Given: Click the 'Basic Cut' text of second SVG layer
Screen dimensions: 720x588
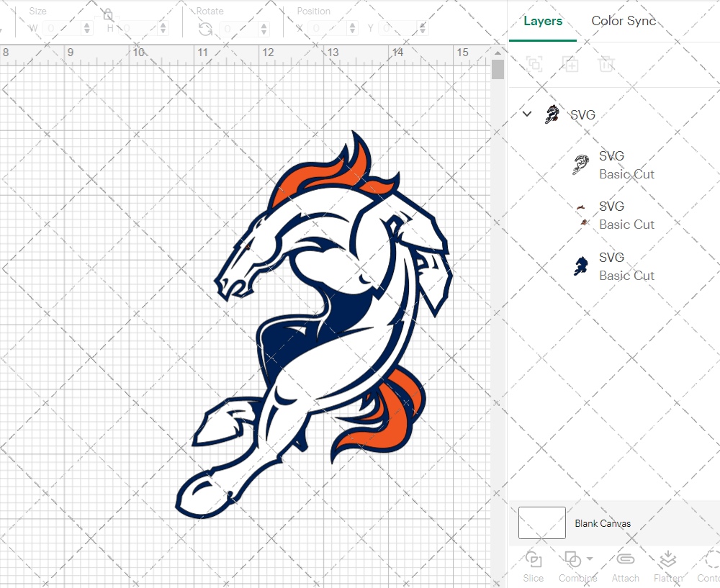Looking at the screenshot, I should 626,225.
